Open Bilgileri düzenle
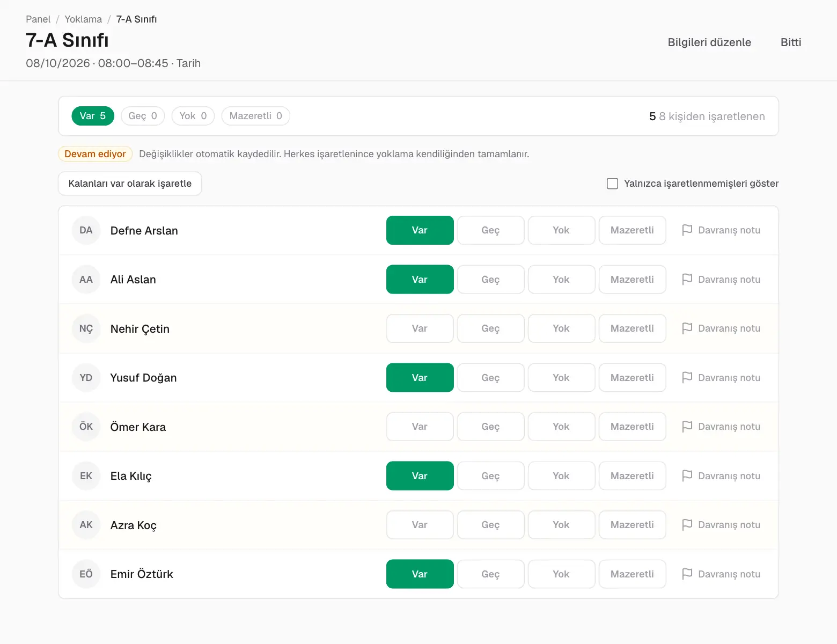The height and width of the screenshot is (644, 837). pyautogui.click(x=709, y=42)
